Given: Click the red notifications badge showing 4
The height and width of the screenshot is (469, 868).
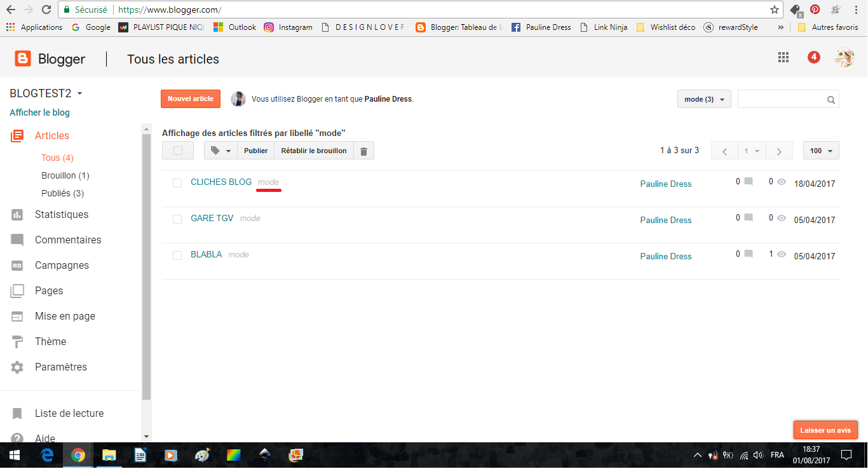Looking at the screenshot, I should point(813,58).
